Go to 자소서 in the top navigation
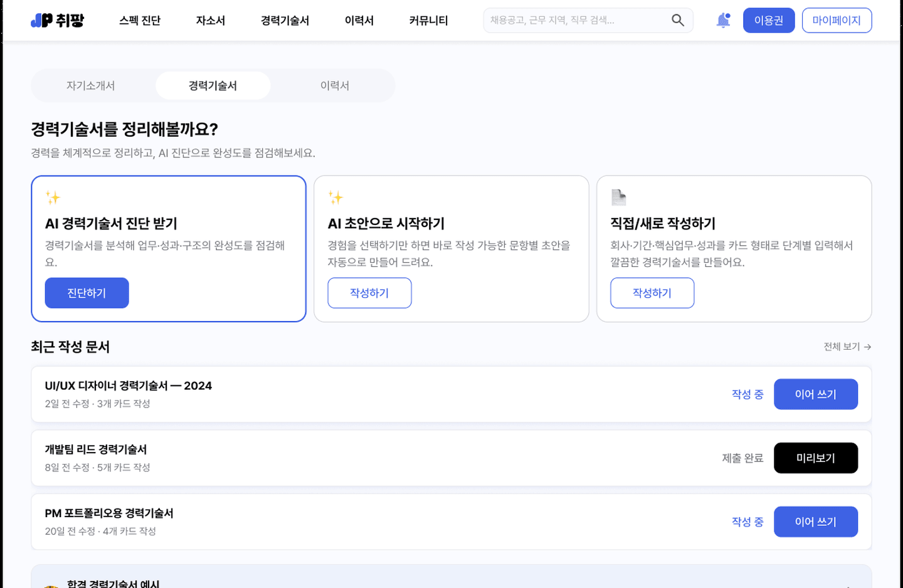This screenshot has width=903, height=588. tap(211, 21)
